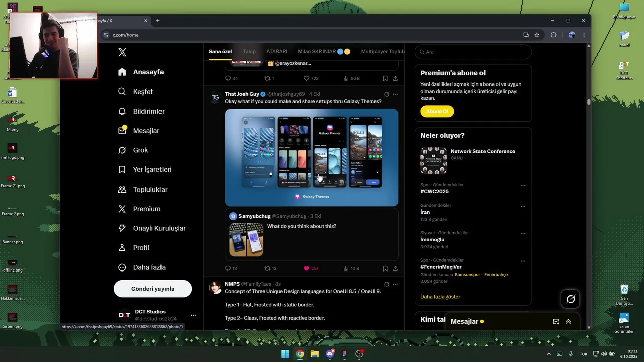Viewport: 644px width, 362px height.
Task: Unlike That Josh Guy post heart
Action: 306,268
